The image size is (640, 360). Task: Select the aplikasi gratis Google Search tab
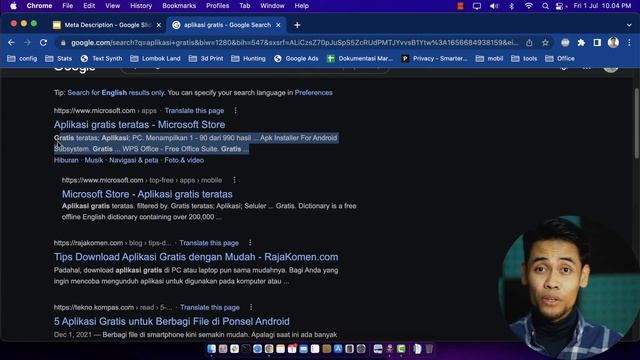227,25
